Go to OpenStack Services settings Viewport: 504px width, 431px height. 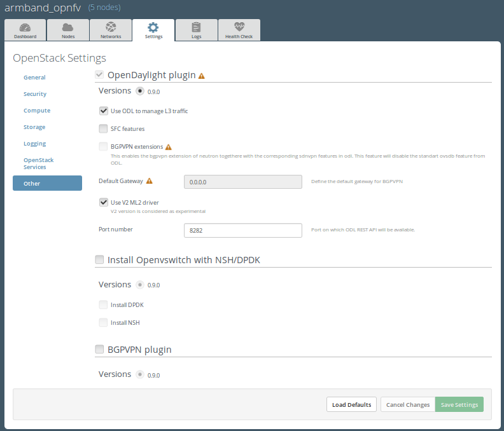click(x=38, y=163)
